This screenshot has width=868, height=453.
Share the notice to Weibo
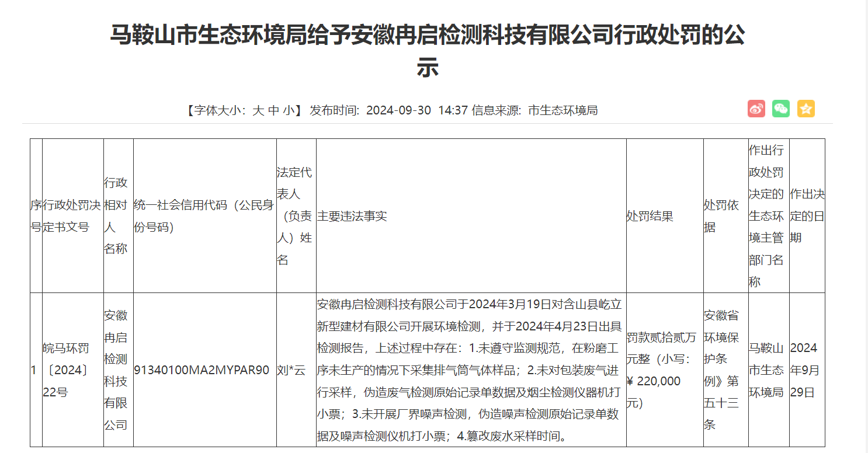tap(756, 109)
